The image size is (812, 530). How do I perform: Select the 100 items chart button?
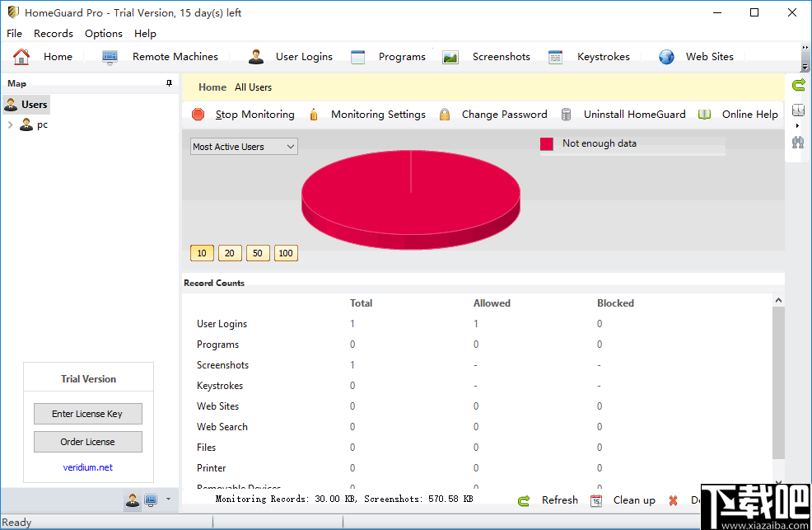(286, 253)
